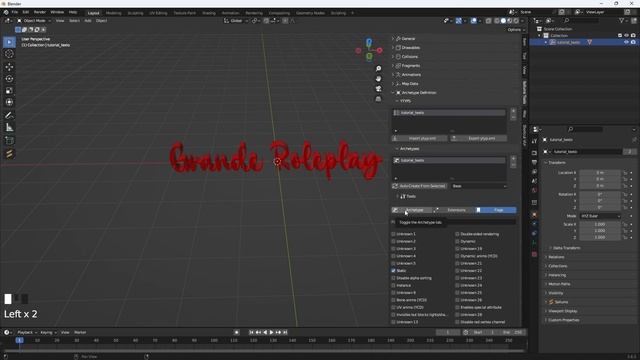640x360 pixels.
Task: Toggle the Flags tab button
Action: [x=496, y=210]
